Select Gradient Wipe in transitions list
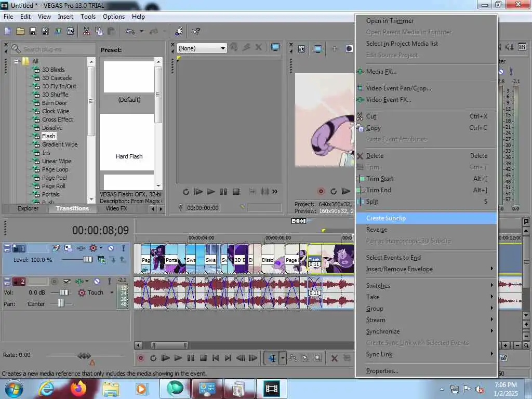 (60, 144)
